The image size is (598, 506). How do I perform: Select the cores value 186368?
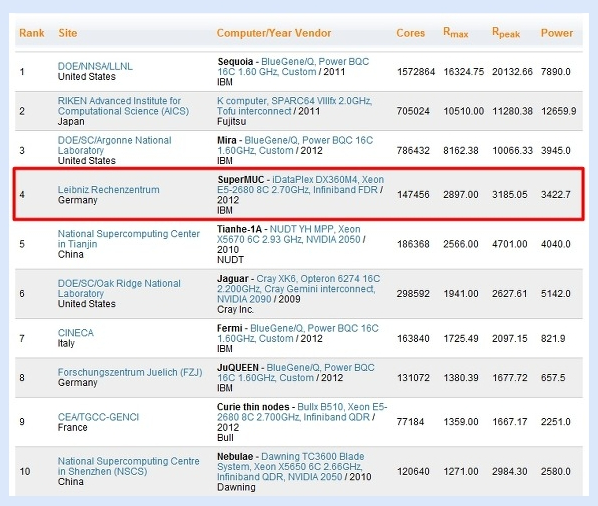[413, 244]
